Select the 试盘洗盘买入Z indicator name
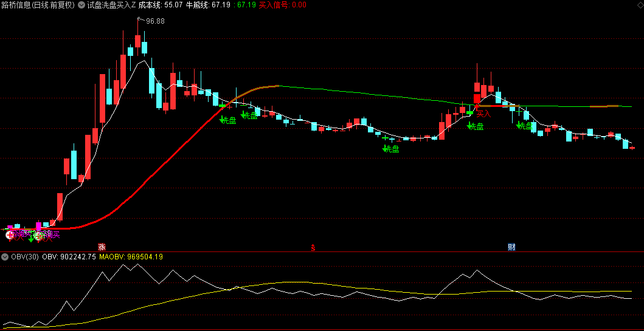644x331 pixels. (x=111, y=5)
